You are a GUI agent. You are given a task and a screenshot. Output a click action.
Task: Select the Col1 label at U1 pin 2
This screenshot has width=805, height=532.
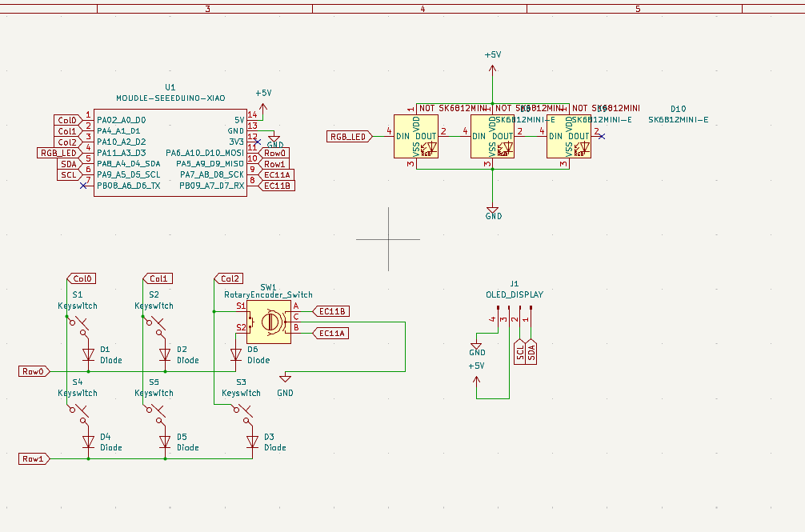click(x=68, y=131)
